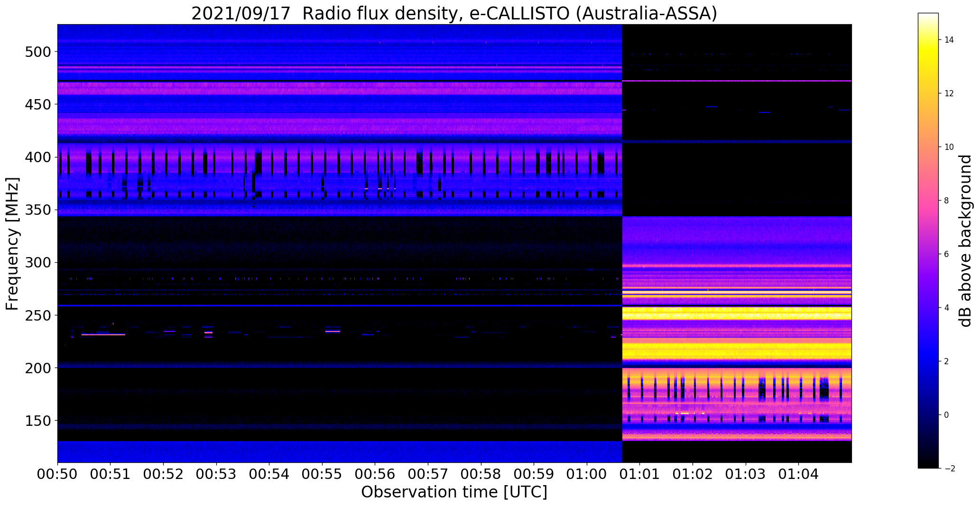The height and width of the screenshot is (506, 980).
Task: Click the 01:00 time tick label
Action: [587, 474]
